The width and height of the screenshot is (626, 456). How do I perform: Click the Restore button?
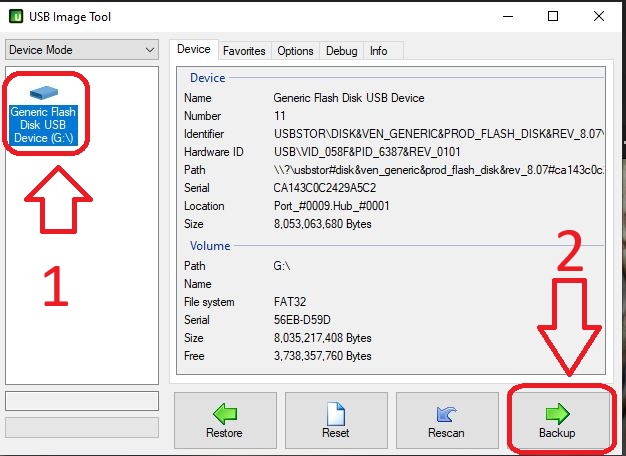(x=225, y=420)
